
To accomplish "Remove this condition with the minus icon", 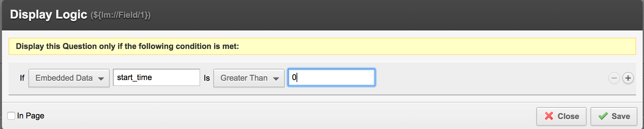I will pos(614,78).
